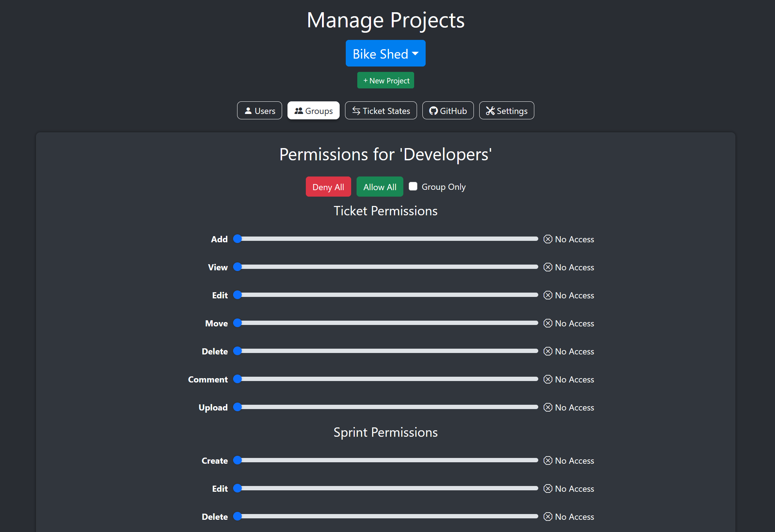The width and height of the screenshot is (775, 532).
Task: Click the No Access icon for View
Action: pyautogui.click(x=548, y=267)
